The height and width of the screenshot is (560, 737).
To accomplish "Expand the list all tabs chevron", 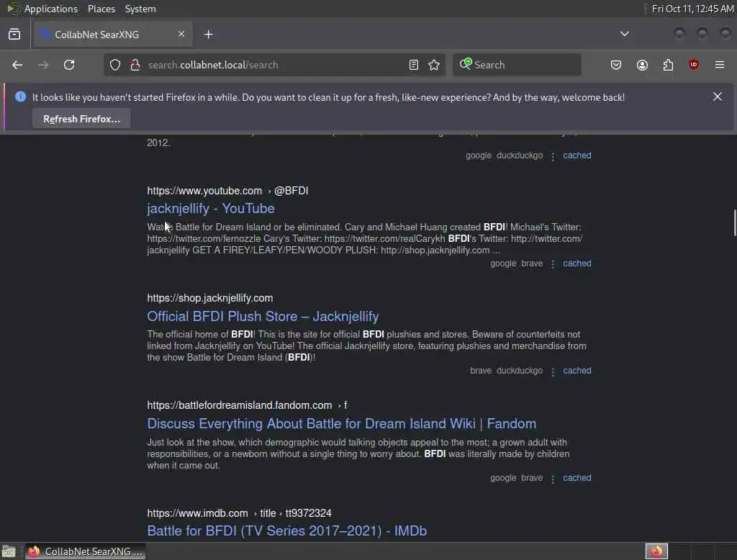I will [x=625, y=34].
